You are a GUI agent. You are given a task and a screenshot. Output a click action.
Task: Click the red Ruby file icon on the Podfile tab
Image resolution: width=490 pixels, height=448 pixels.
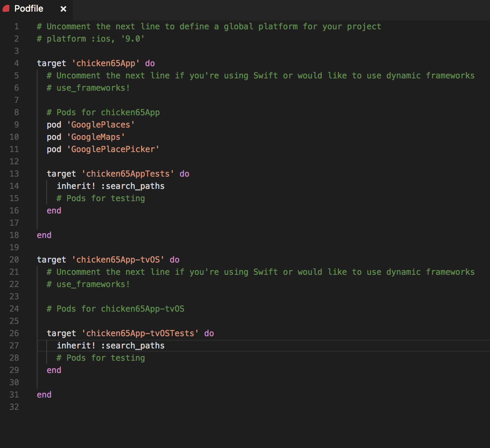[6, 8]
